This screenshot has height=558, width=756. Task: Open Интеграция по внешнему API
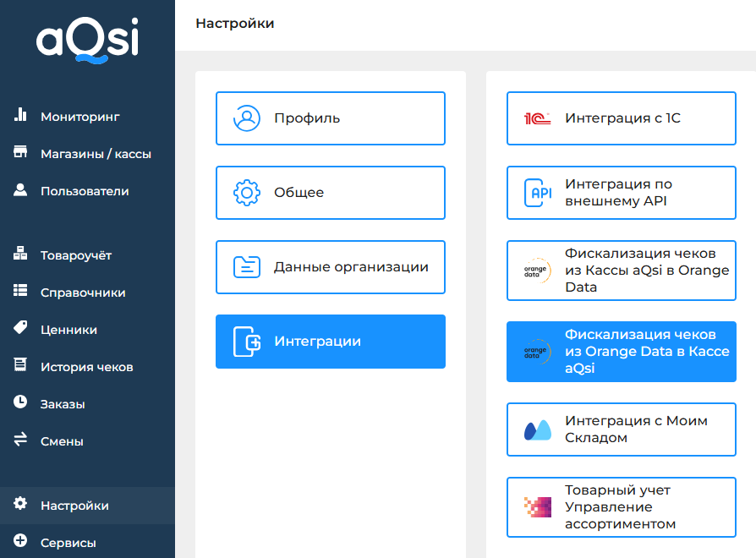(621, 193)
